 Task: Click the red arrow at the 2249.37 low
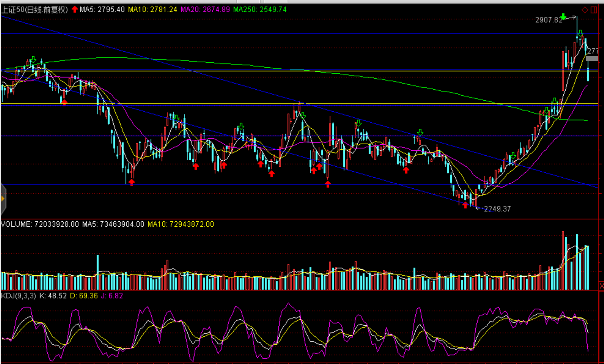[x=465, y=205]
